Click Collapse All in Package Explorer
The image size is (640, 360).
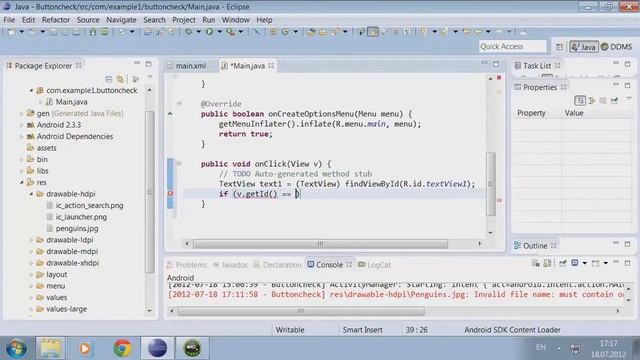109,79
